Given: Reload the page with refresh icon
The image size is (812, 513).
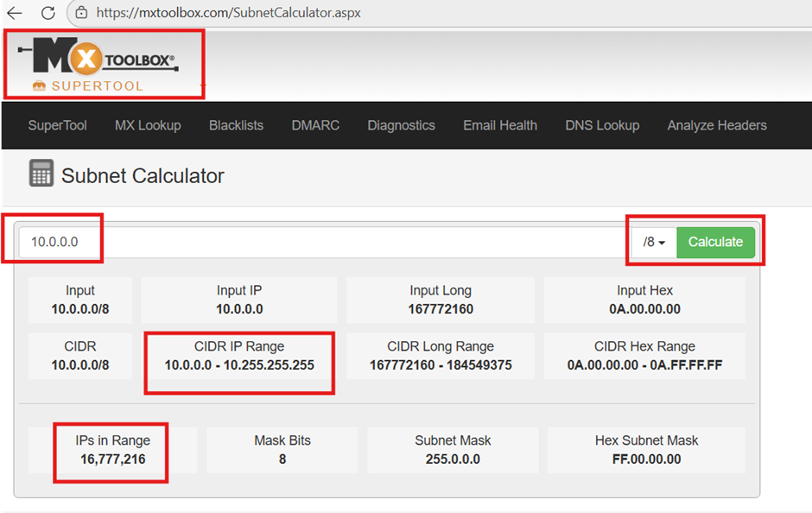Looking at the screenshot, I should [48, 13].
